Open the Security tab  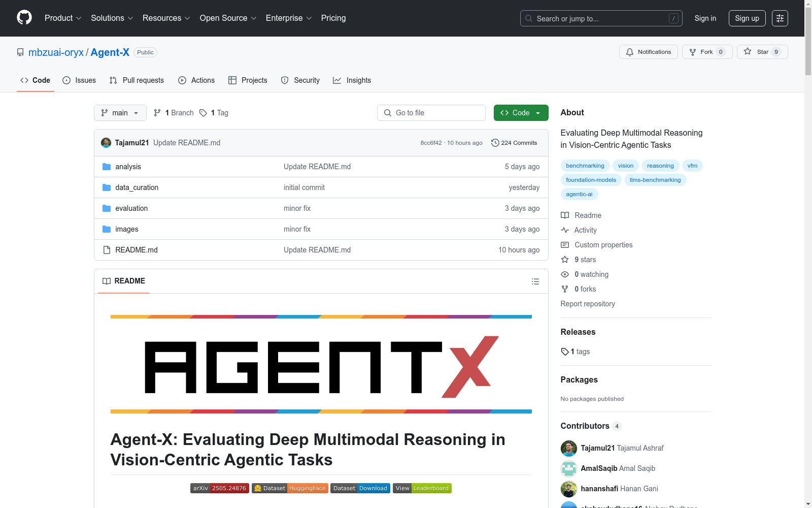point(300,80)
